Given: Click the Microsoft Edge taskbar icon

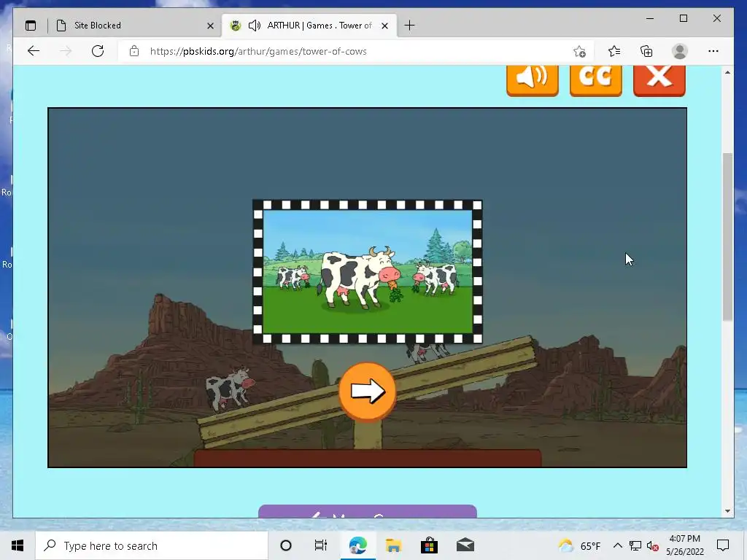Looking at the screenshot, I should click(x=357, y=545).
